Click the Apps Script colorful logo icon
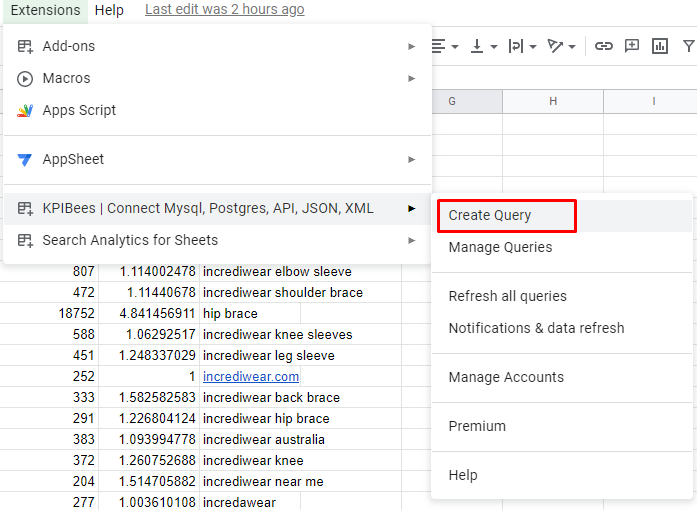The image size is (697, 510). point(25,110)
